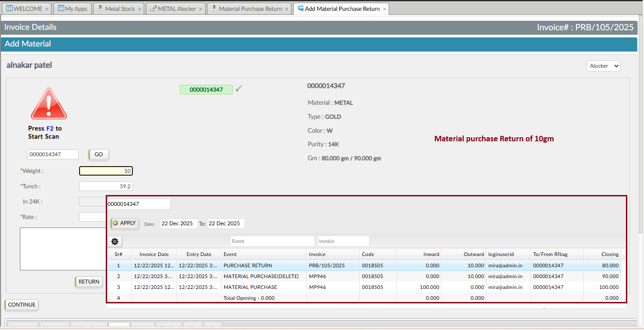Click the green checkmark beside the 0000014347 tag

239,89
